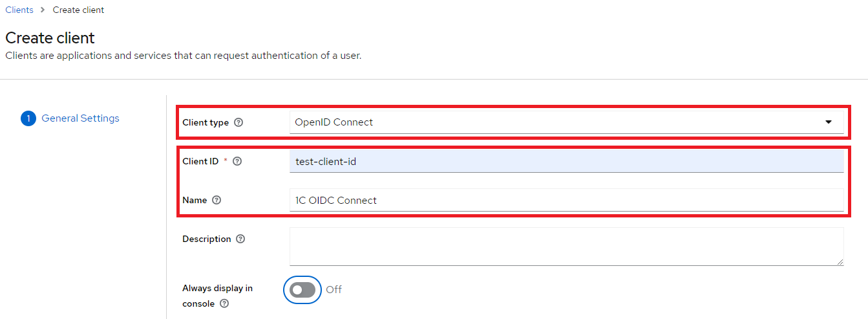868x319 pixels.
Task: Focus the Client ID input field
Action: pos(566,162)
